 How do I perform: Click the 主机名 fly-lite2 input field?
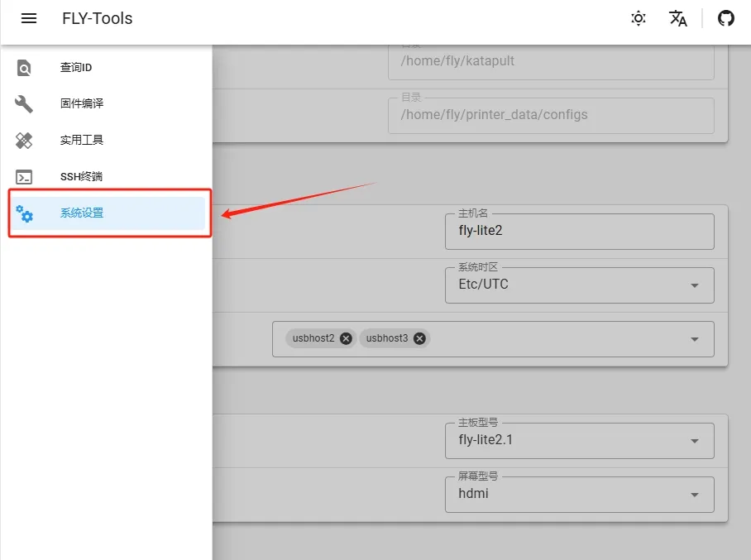coord(579,232)
